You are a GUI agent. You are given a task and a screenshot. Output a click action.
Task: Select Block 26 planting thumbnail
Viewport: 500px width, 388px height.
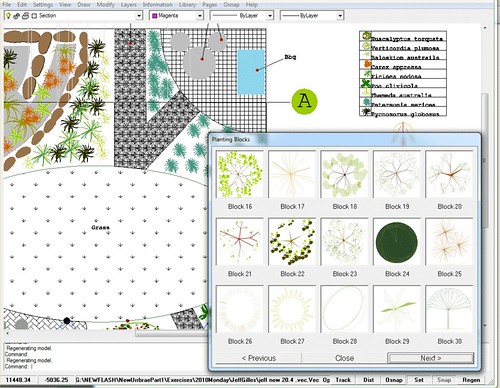(240, 309)
